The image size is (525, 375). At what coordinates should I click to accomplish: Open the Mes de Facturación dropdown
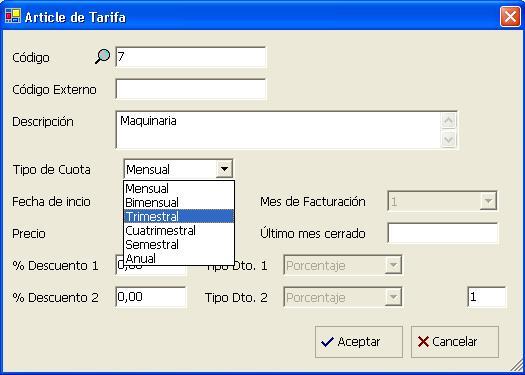[x=488, y=201]
